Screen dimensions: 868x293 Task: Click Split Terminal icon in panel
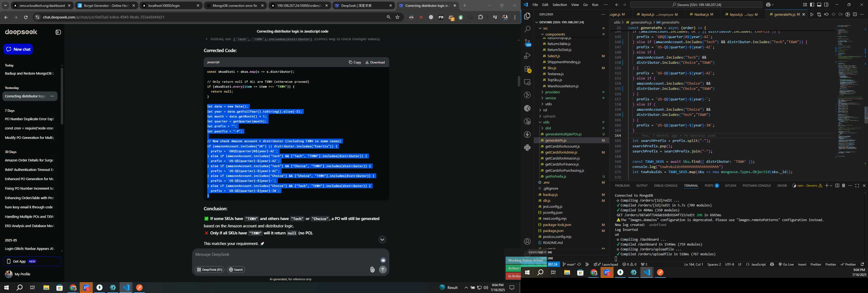pos(837,186)
